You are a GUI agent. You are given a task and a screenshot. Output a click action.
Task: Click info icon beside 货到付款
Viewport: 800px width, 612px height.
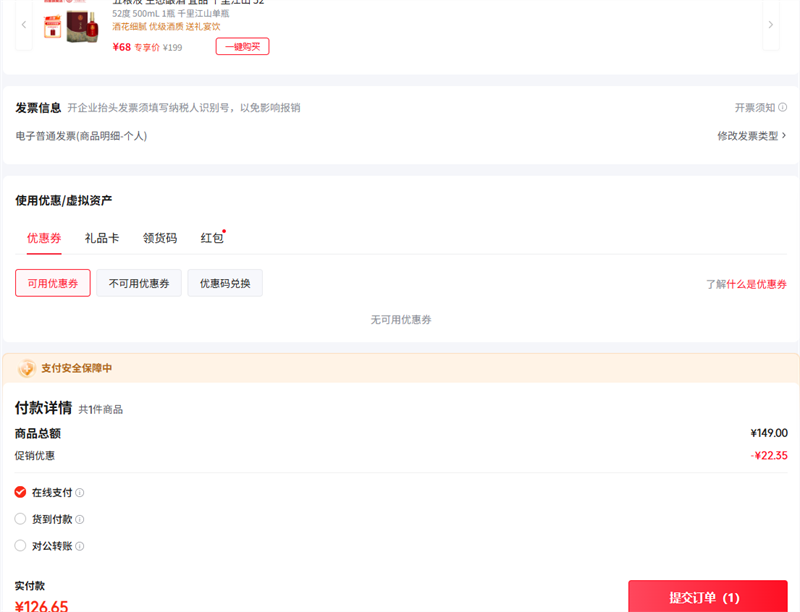(x=80, y=520)
